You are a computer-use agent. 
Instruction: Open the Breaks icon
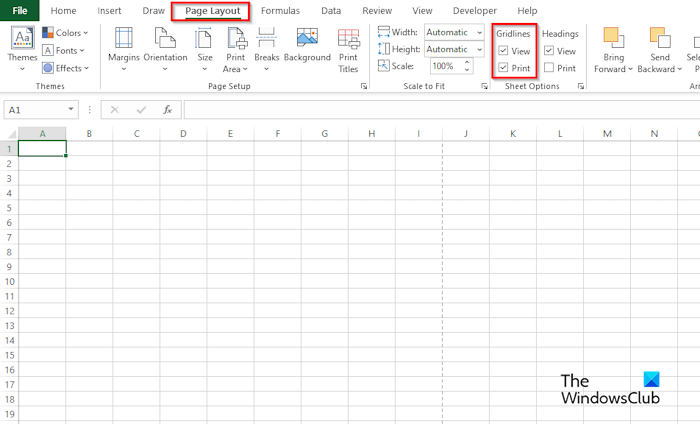[266, 37]
